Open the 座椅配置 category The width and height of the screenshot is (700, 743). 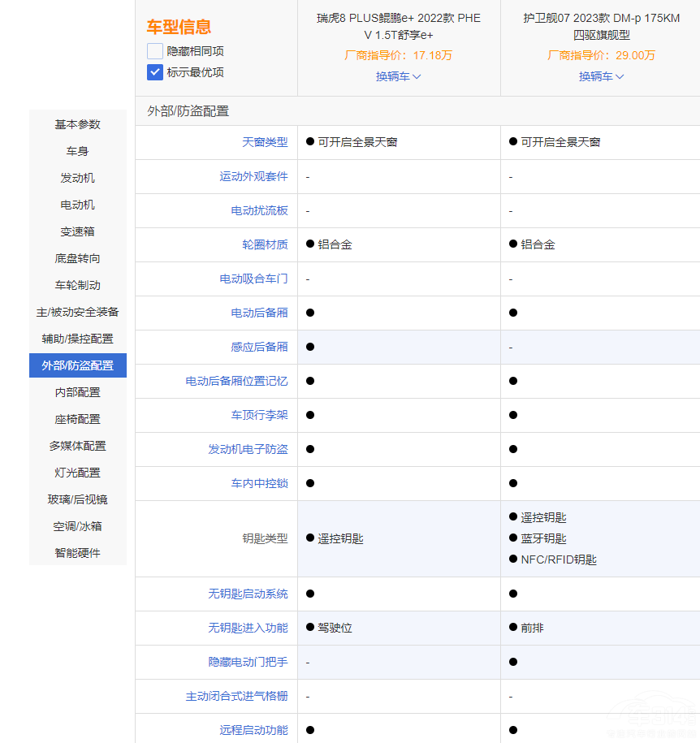coord(77,419)
